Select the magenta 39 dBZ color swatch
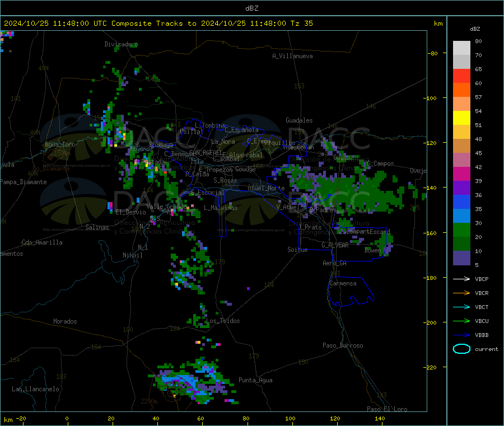The image size is (504, 426). (461, 174)
